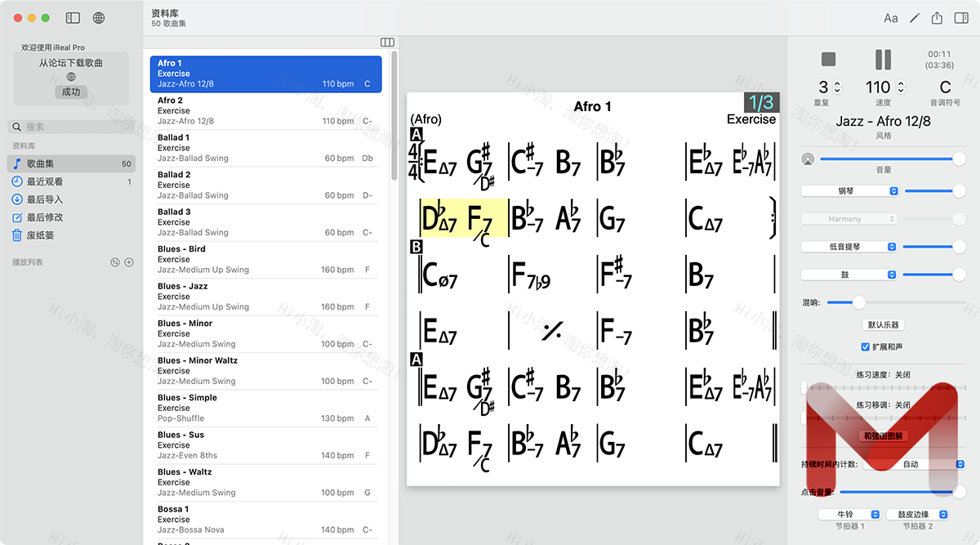
Task: Open the globe forum icon in title bar
Action: [x=99, y=18]
